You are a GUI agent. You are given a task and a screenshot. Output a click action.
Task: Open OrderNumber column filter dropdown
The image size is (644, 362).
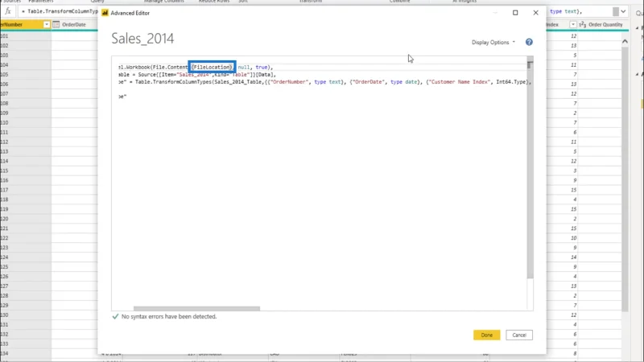(x=47, y=25)
